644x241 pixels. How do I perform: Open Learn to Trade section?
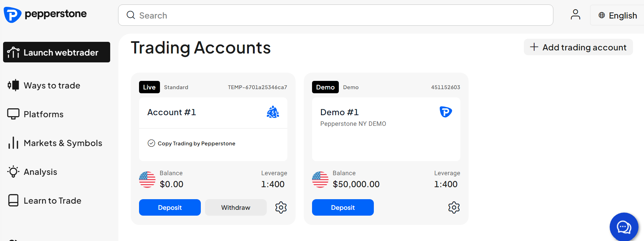click(x=52, y=201)
